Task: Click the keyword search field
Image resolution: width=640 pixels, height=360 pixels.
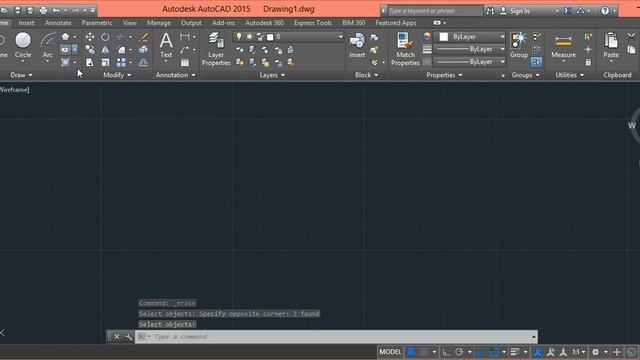Action: [x=434, y=11]
